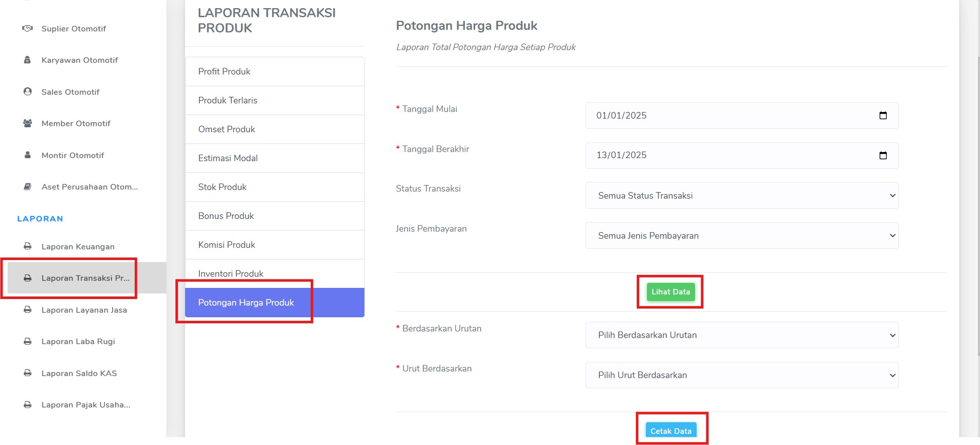Viewport: 980px width, 445px height.
Task: Click the printer icon beside Laporan Keuangan
Action: click(27, 246)
